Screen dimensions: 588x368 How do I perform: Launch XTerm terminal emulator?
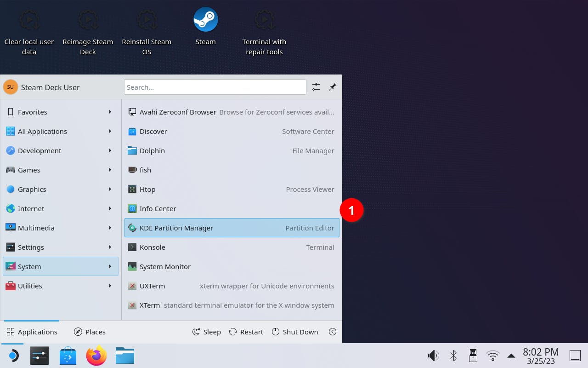click(x=232, y=305)
